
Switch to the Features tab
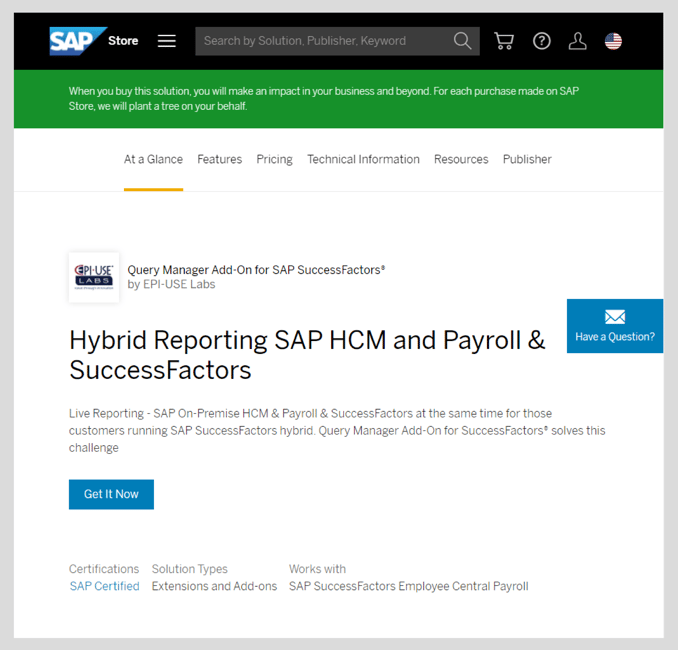220,159
